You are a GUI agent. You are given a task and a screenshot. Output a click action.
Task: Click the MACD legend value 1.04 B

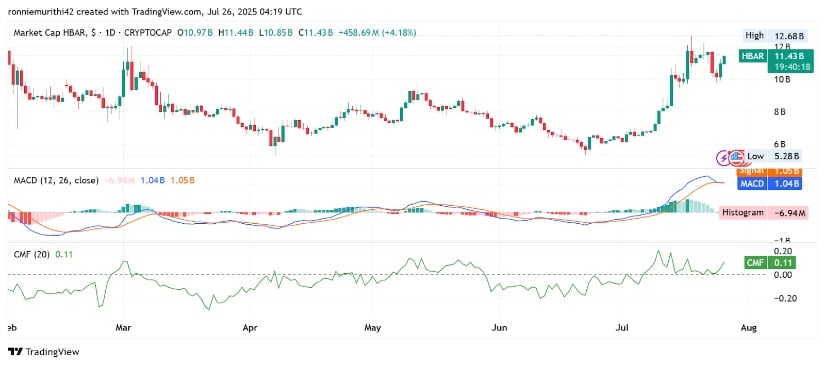point(153,180)
